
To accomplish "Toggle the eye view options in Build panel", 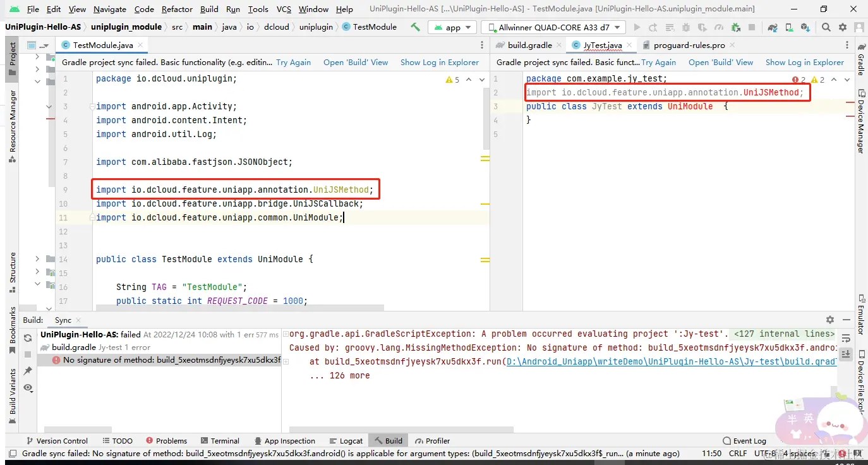I will (28, 387).
